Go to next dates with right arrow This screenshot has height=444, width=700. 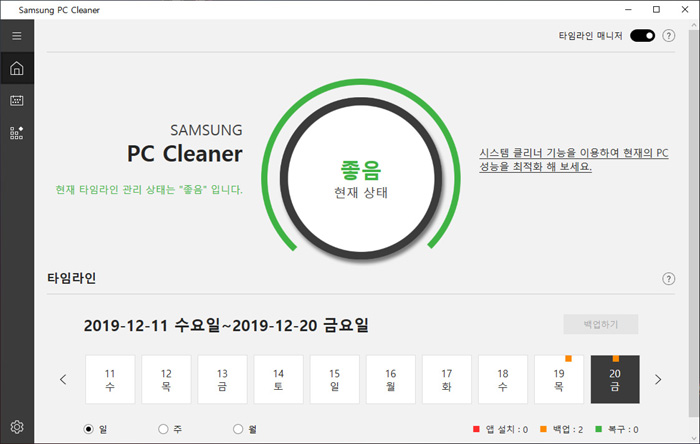pos(658,379)
